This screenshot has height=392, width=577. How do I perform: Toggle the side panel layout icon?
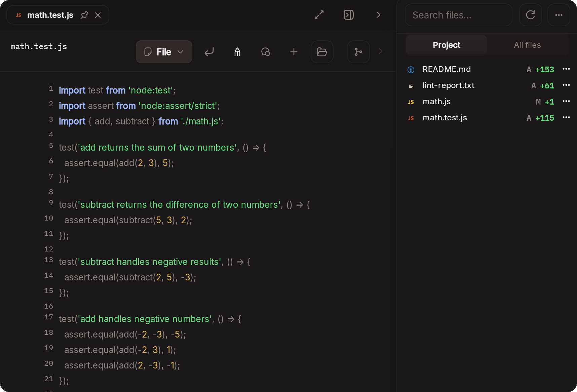[349, 15]
